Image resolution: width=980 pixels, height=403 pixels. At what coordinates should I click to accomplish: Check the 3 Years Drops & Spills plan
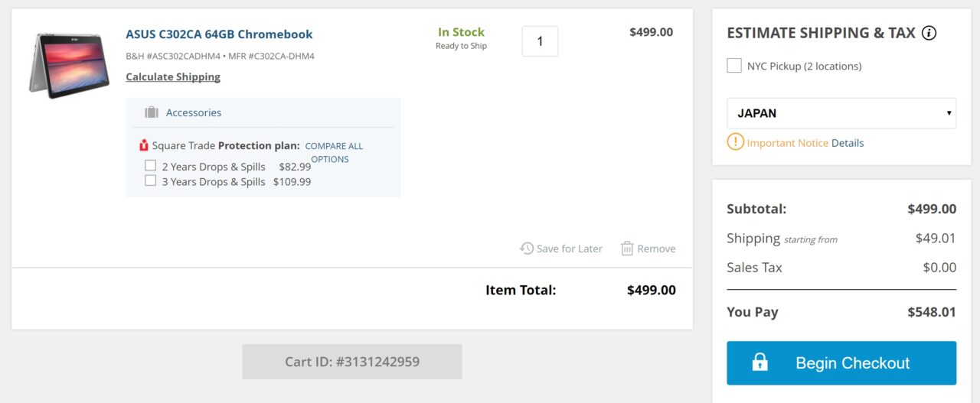click(x=151, y=181)
